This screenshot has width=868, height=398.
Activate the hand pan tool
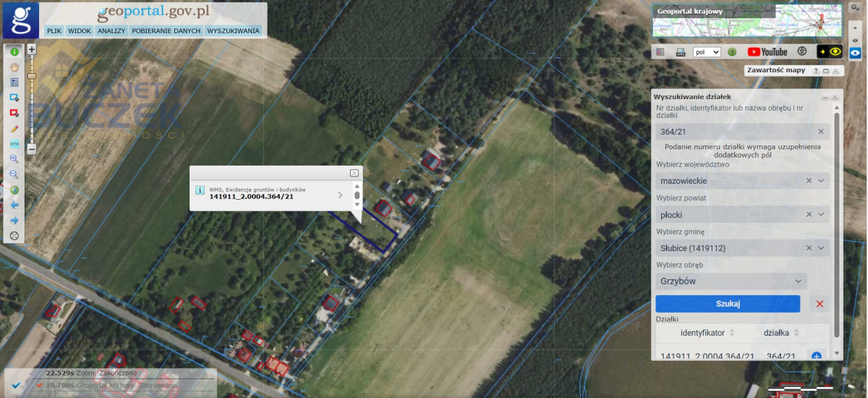14,67
